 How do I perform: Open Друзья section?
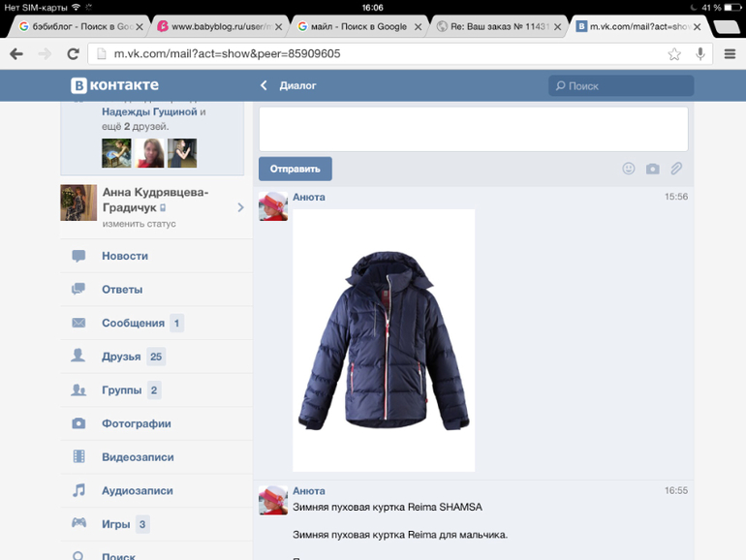121,357
